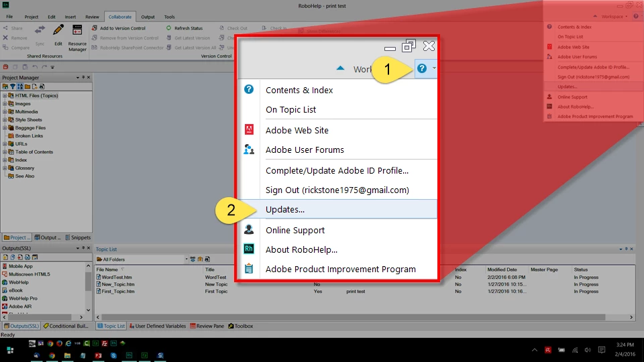
Task: Open the Workspace dropdown in the title area
Action: pyautogui.click(x=614, y=16)
